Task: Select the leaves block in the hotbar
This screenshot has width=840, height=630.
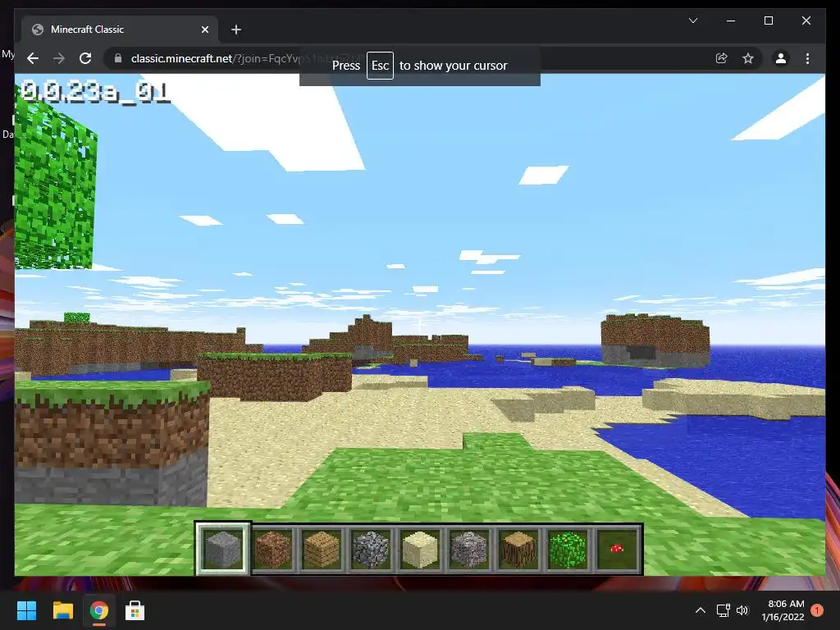Action: tap(568, 549)
